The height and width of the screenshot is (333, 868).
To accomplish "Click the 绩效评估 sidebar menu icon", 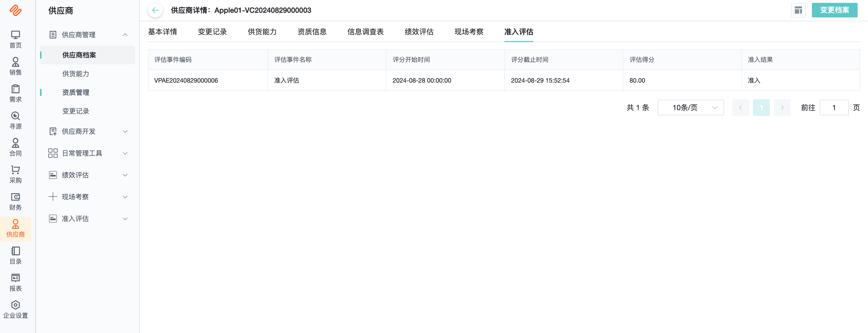I will (53, 175).
